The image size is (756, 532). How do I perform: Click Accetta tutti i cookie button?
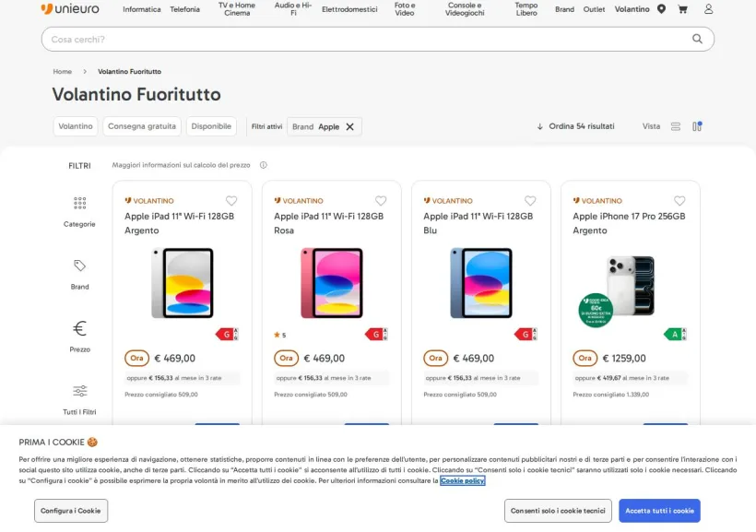[659, 510]
